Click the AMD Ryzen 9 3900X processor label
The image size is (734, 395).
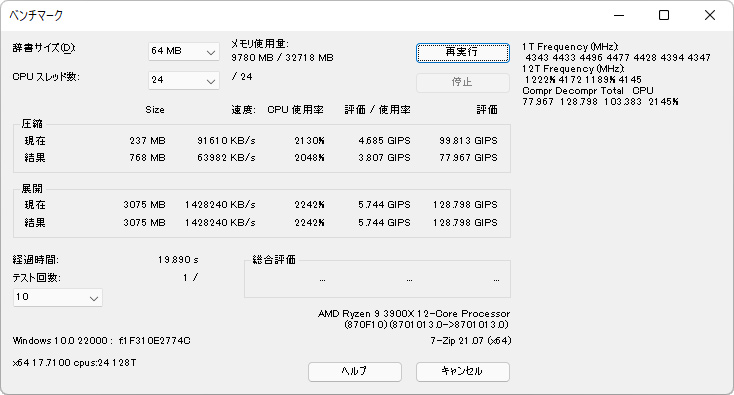(x=414, y=314)
